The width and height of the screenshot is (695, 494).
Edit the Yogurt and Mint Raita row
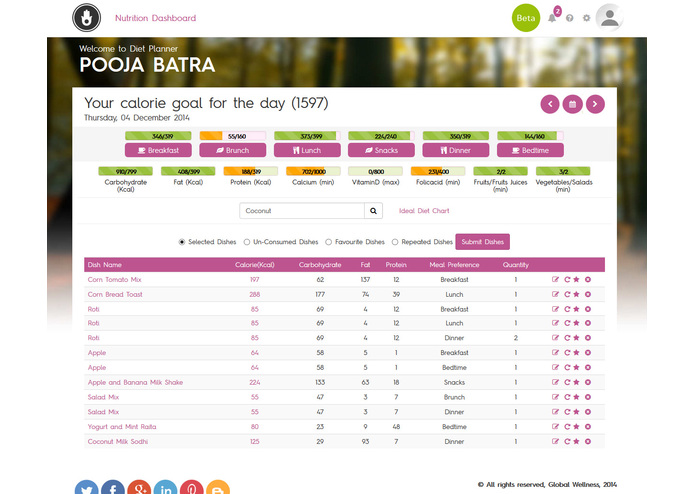[x=555, y=427]
